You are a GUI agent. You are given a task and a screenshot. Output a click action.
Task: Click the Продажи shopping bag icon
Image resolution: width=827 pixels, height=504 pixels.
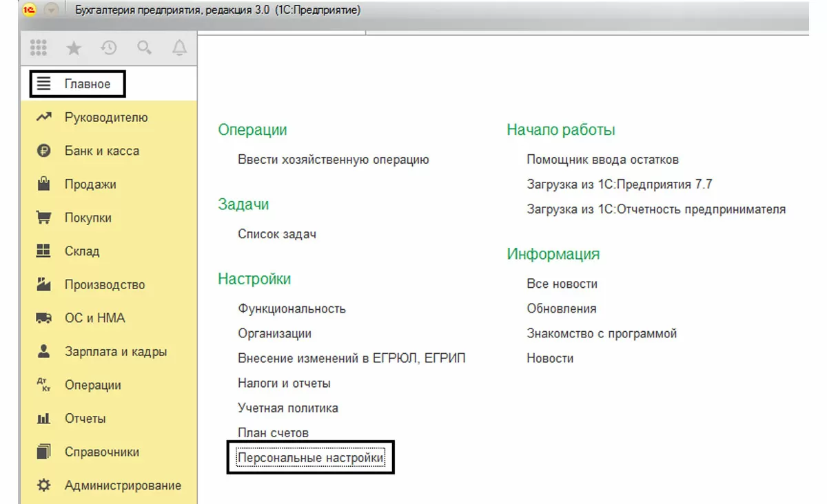pyautogui.click(x=44, y=184)
